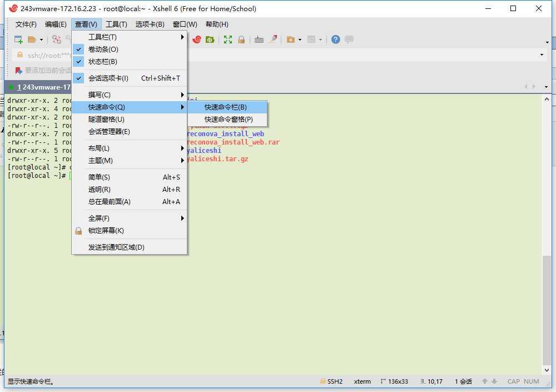The width and height of the screenshot is (556, 392).
Task: Select 隧道窗格(U) menu item
Action: 130,120
